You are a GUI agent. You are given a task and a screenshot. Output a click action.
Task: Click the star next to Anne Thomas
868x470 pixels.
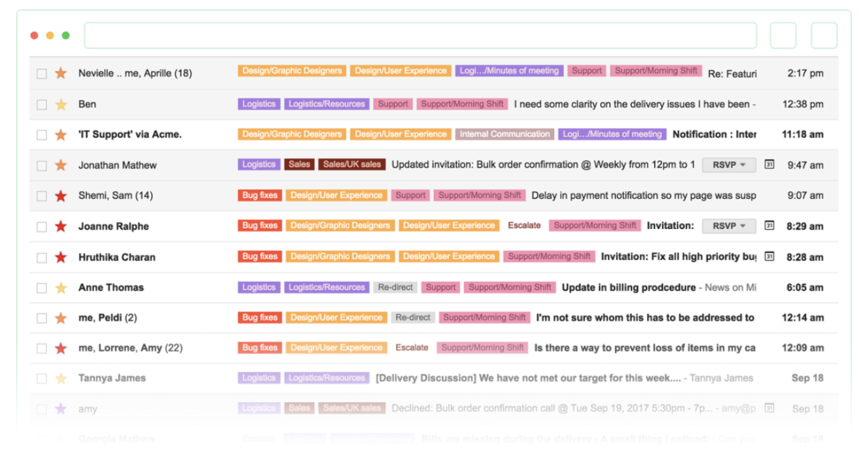[x=61, y=287]
